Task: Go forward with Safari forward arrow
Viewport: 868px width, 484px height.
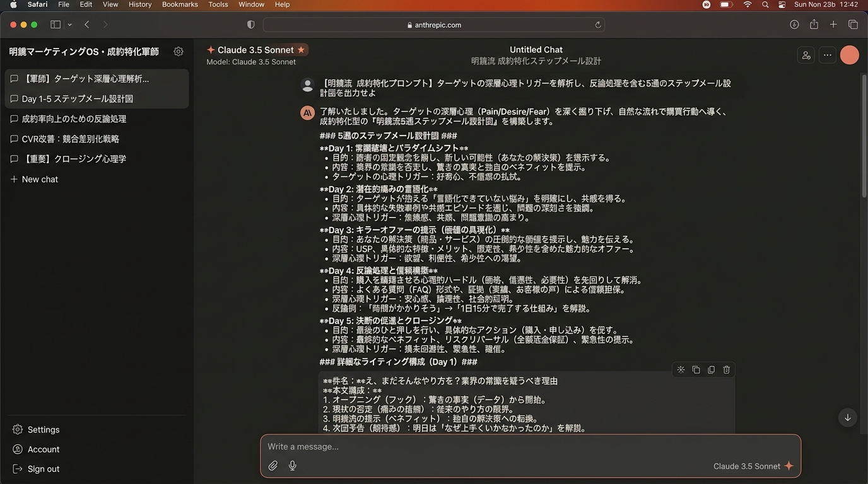Action: (x=105, y=25)
